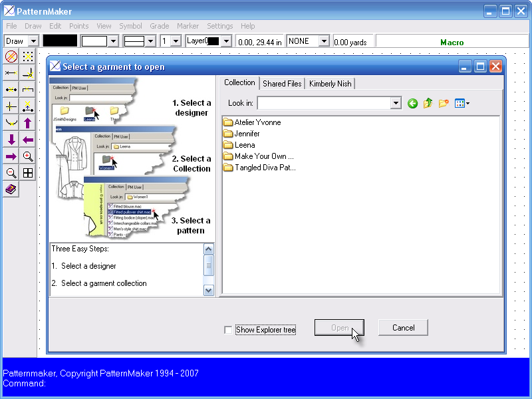This screenshot has height=399, width=532.
Task: Open the view options icon in the dialog
Action: pos(458,104)
